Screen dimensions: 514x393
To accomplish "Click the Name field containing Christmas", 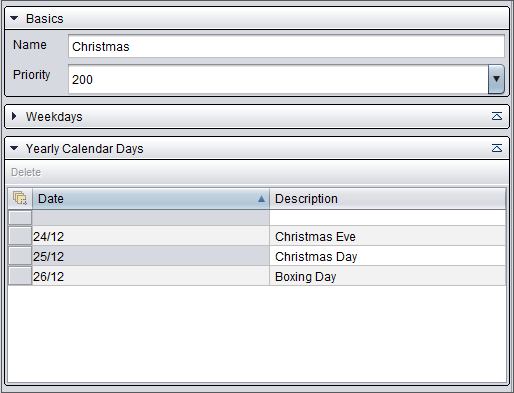I will (x=286, y=46).
